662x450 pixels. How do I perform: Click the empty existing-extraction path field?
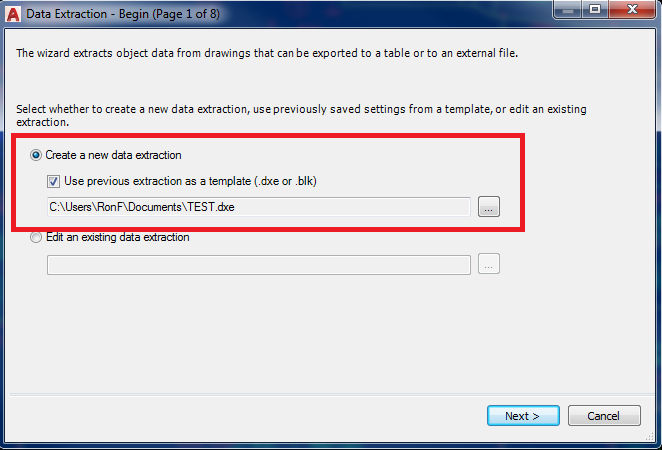259,265
